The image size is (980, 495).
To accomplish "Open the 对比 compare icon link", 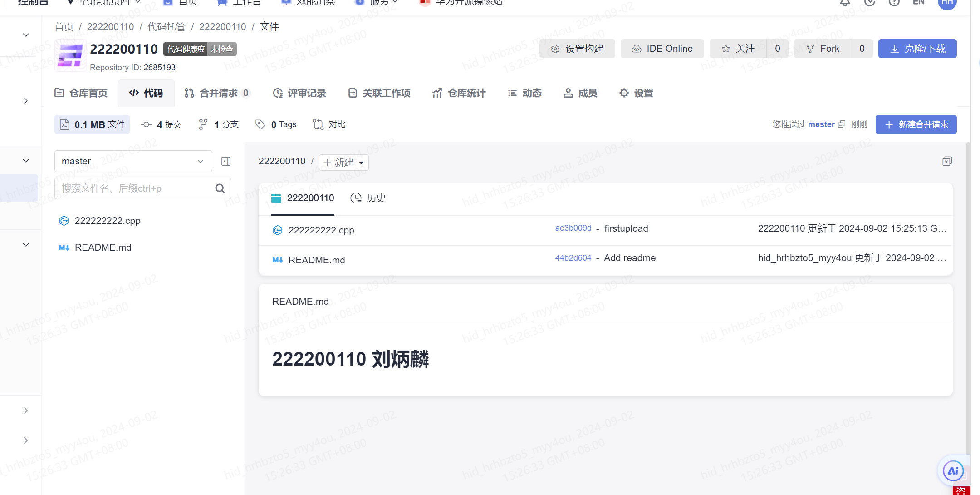I will [318, 124].
